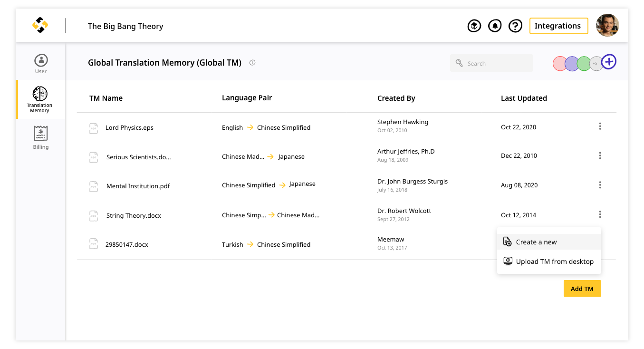
Task: Click file icon of Lord Physics.eps
Action: 94,128
